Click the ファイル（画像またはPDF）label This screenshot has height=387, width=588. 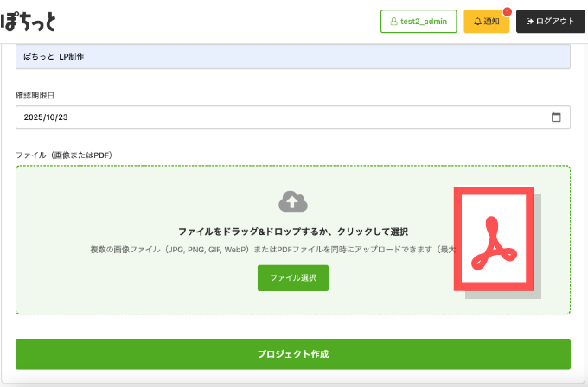pos(64,155)
